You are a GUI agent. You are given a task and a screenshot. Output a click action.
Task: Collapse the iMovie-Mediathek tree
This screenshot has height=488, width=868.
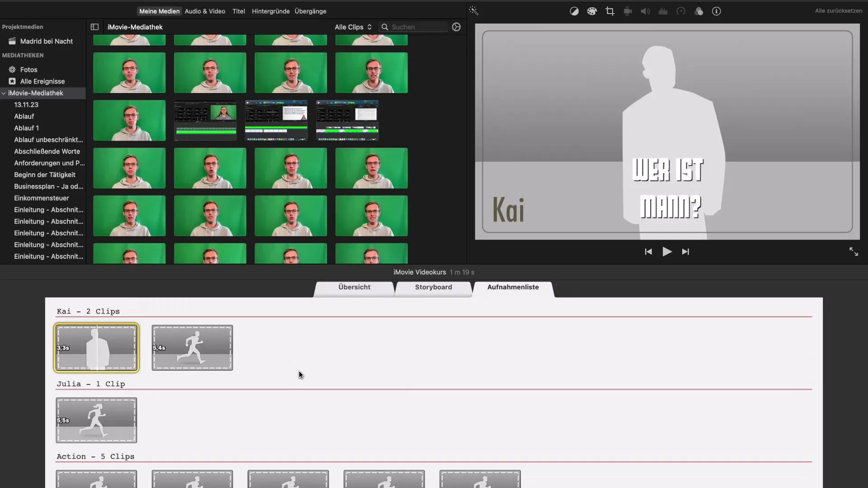(4, 93)
